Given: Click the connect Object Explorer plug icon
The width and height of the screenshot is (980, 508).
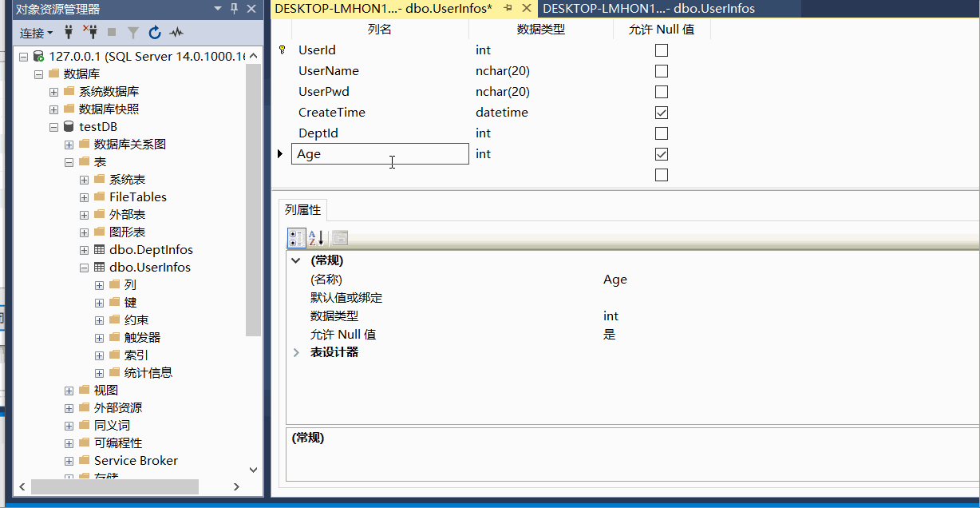Looking at the screenshot, I should pyautogui.click(x=69, y=33).
